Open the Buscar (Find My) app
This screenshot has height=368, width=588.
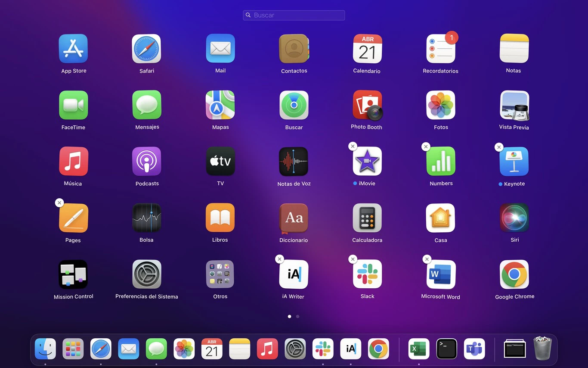tap(294, 105)
